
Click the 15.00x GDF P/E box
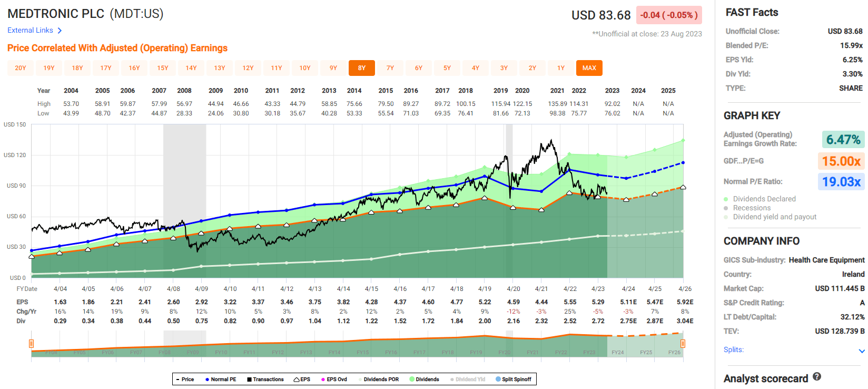(x=841, y=161)
